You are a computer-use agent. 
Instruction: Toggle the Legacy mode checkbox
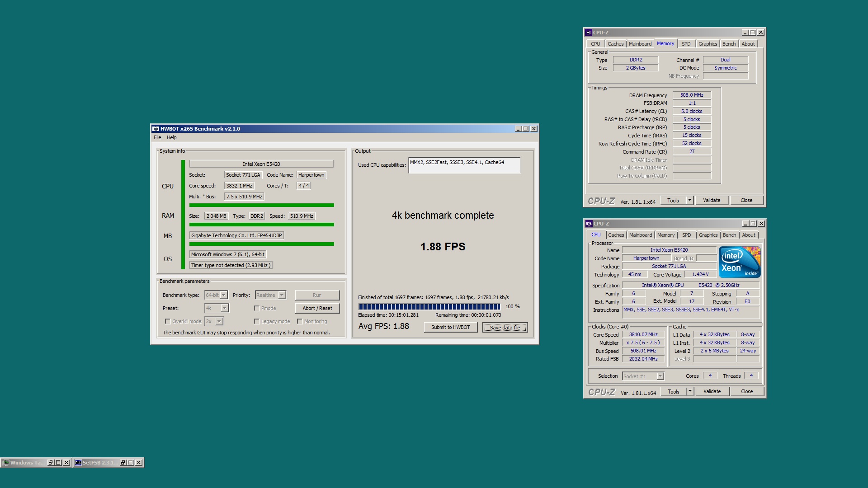click(257, 321)
